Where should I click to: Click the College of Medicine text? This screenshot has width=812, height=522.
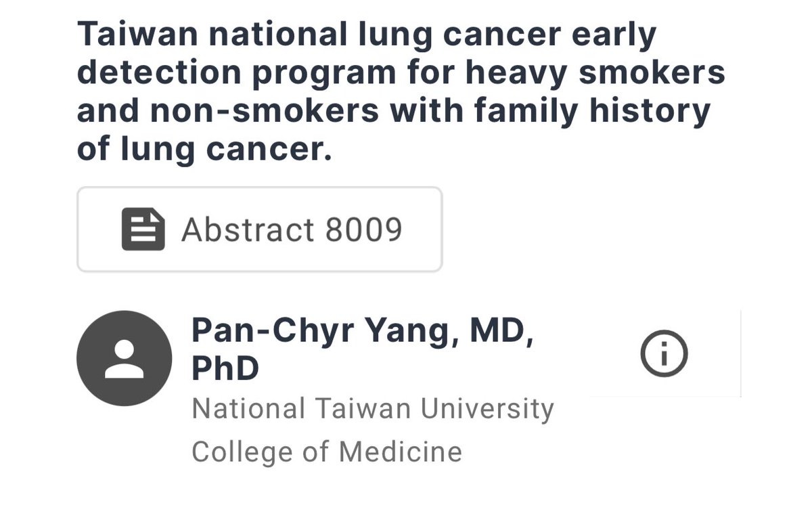[327, 452]
